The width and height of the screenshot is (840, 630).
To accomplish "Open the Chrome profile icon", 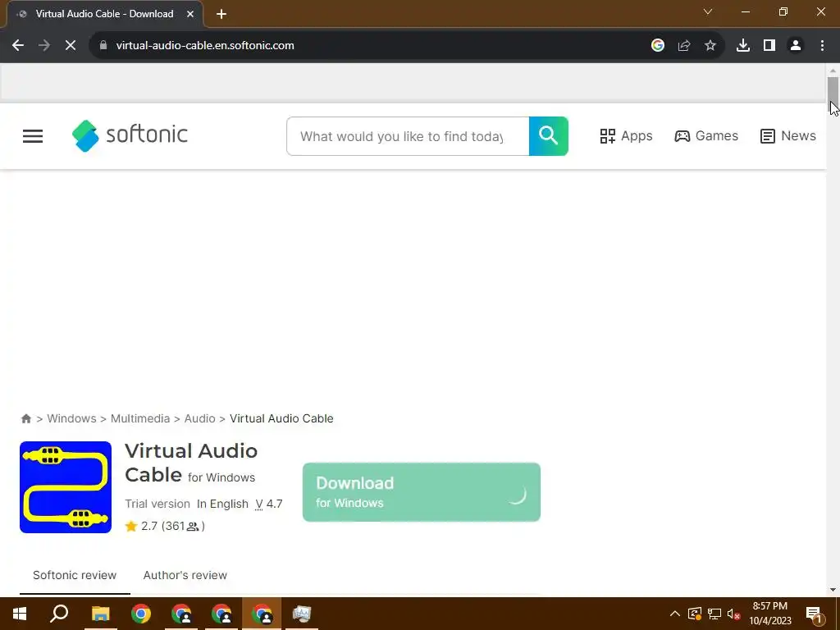I will pyautogui.click(x=796, y=46).
